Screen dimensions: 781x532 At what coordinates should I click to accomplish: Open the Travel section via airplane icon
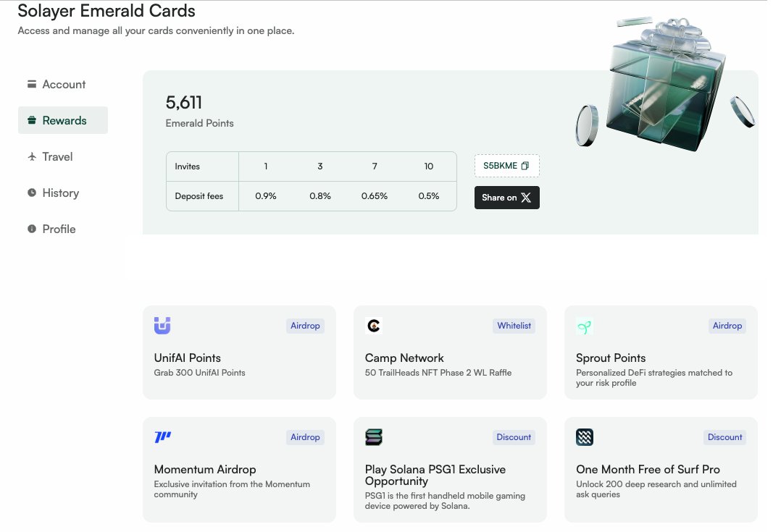[32, 156]
